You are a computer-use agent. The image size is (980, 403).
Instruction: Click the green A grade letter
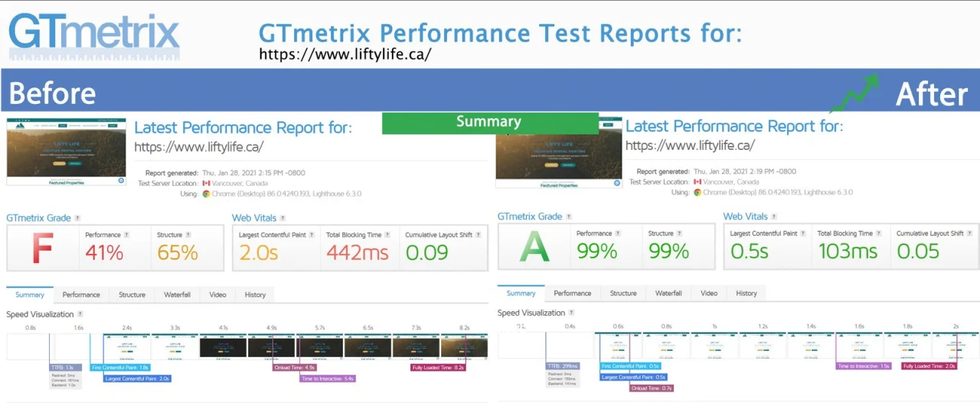(535, 247)
